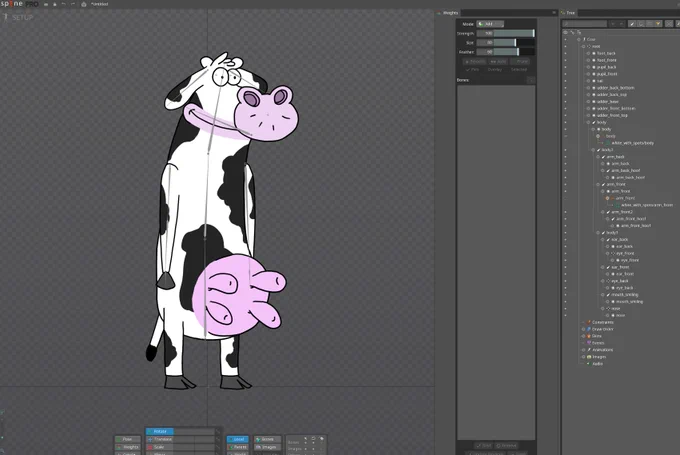Select the Rotate tool
The height and width of the screenshot is (455, 680).
160,432
